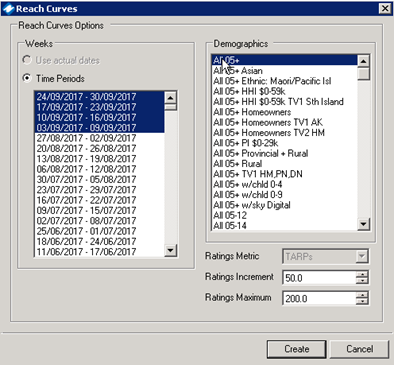Click the Ratings Maximum input field
This screenshot has width=394, height=365.
coord(319,298)
